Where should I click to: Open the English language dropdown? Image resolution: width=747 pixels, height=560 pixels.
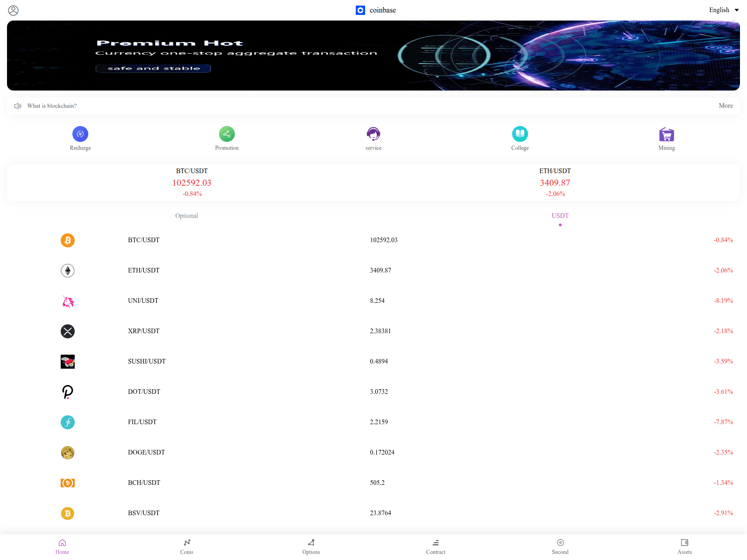pos(724,10)
